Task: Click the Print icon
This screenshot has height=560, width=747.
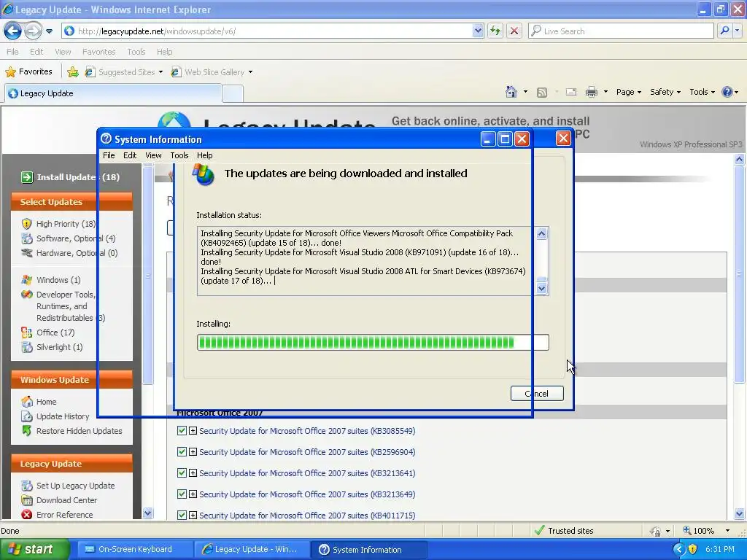Action: pyautogui.click(x=591, y=92)
